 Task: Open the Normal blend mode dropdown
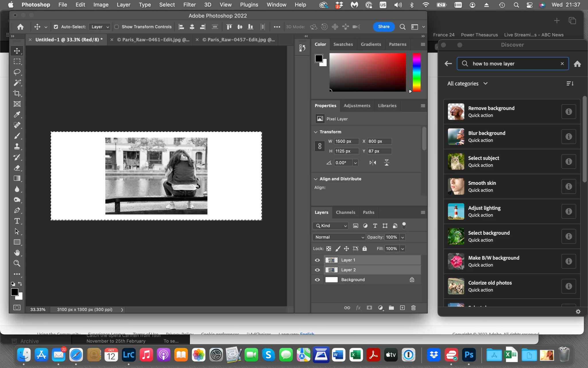pyautogui.click(x=339, y=237)
